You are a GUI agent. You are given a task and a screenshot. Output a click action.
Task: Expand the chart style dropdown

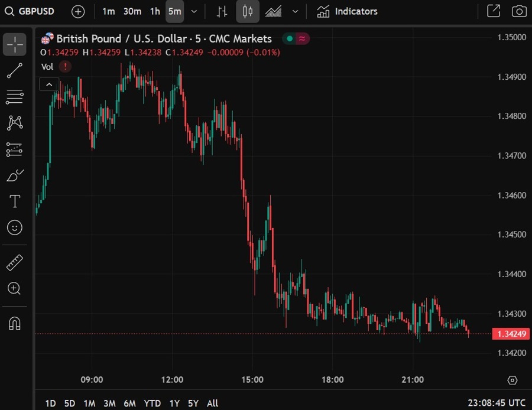pos(295,12)
